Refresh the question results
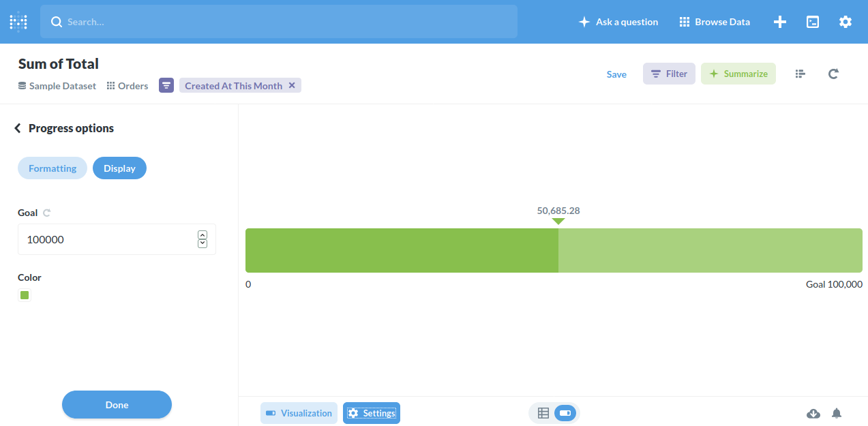 click(833, 74)
